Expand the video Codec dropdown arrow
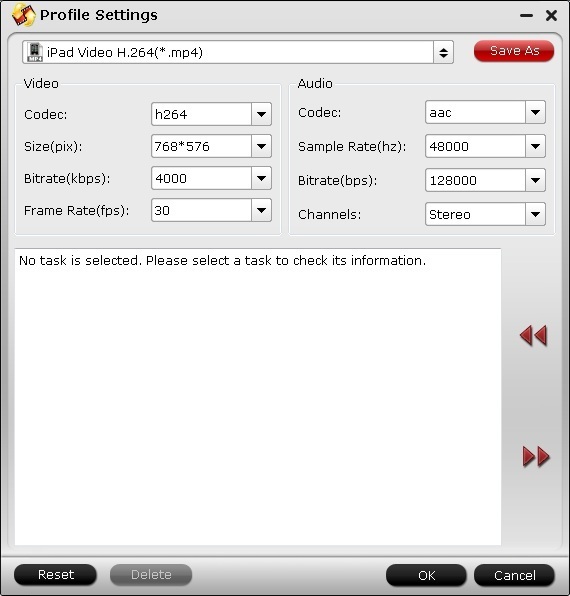This screenshot has width=570, height=596. 261,114
